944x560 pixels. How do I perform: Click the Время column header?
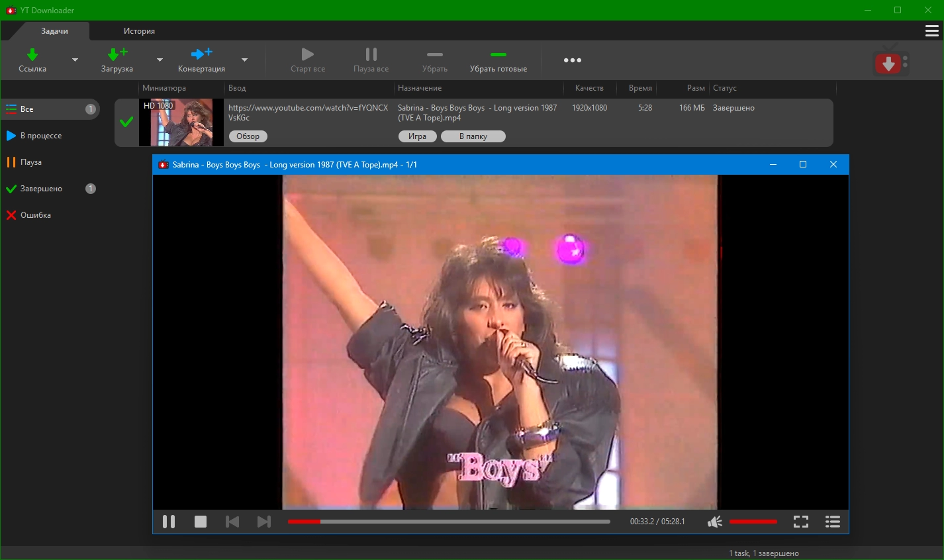[x=640, y=88]
